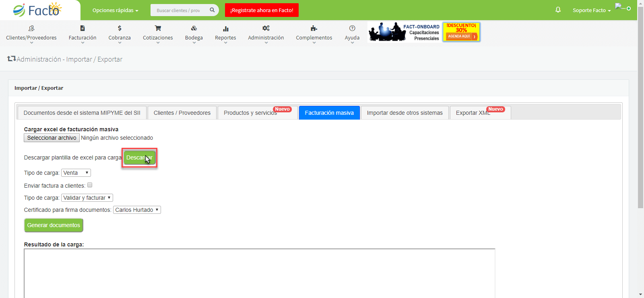Expand the Carlos Hurtado certificate dropdown
This screenshot has width=644, height=298.
click(137, 210)
